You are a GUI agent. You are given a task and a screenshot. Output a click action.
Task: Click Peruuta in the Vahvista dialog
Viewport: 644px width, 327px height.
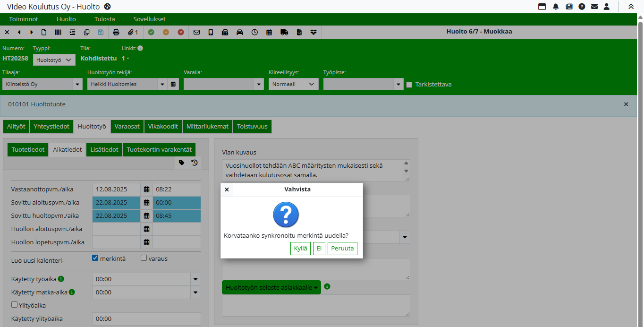tap(342, 249)
